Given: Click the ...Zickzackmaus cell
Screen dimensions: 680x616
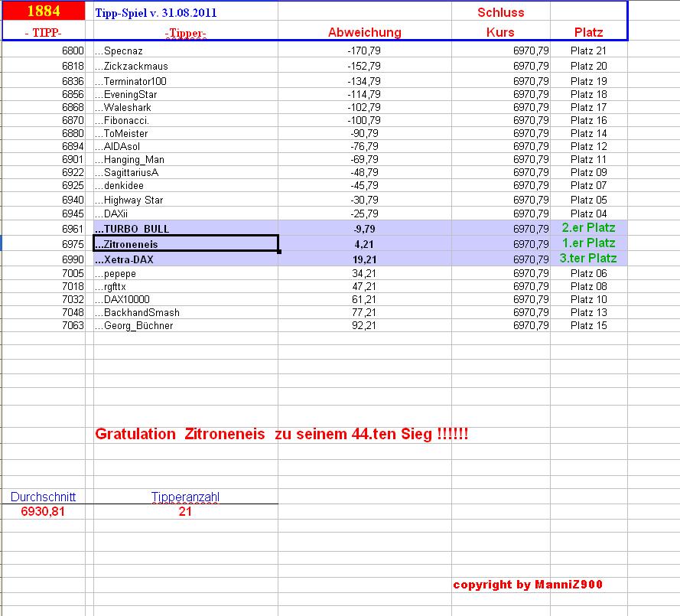Looking at the screenshot, I should 186,66.
